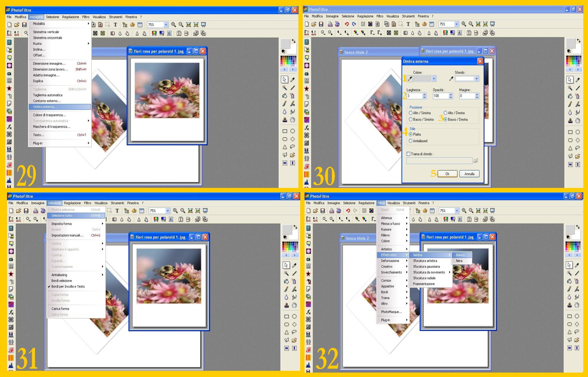
Task: Select the T text tool in step 31 toolbar
Action: point(117,211)
